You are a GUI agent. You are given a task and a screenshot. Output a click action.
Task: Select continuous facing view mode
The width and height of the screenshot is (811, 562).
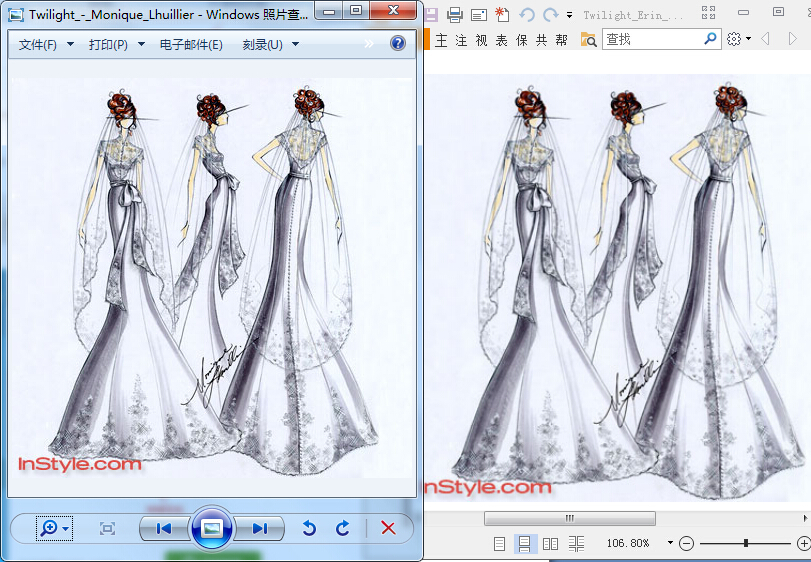click(x=576, y=543)
